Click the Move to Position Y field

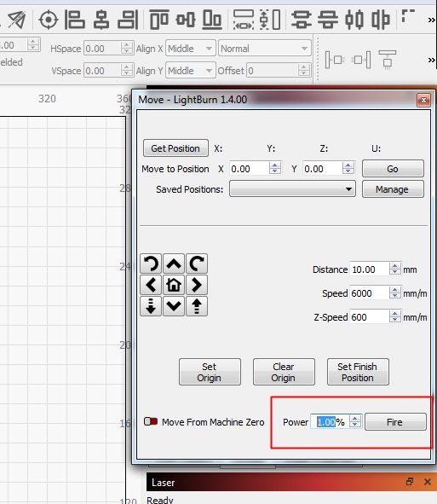(x=322, y=169)
